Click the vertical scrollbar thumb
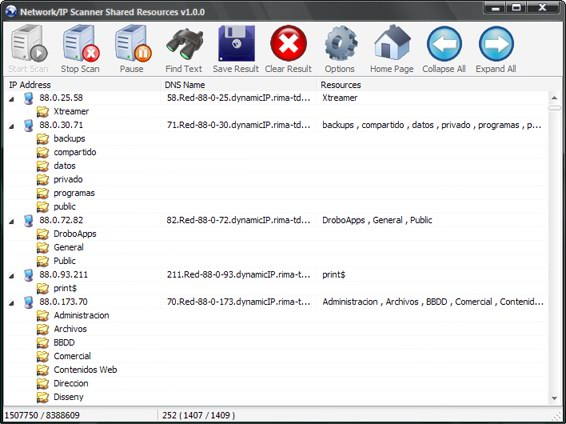Image resolution: width=566 pixels, height=424 pixels. 554,108
